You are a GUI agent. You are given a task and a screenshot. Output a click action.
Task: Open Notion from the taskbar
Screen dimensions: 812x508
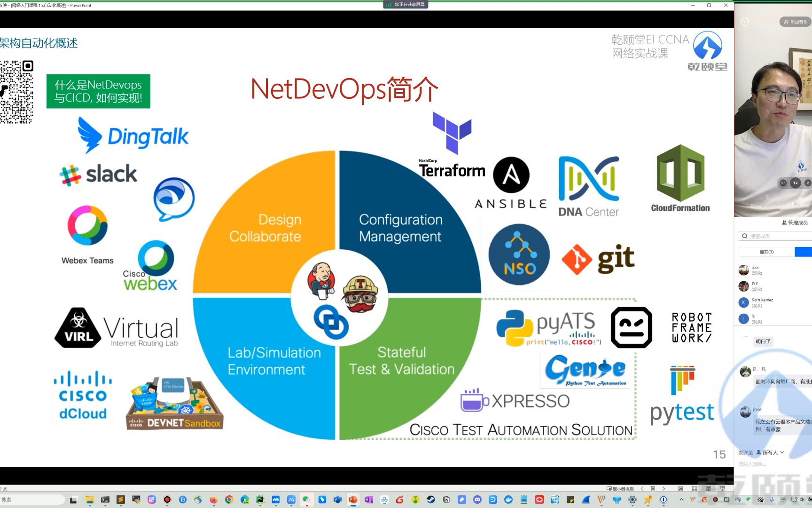(446, 500)
